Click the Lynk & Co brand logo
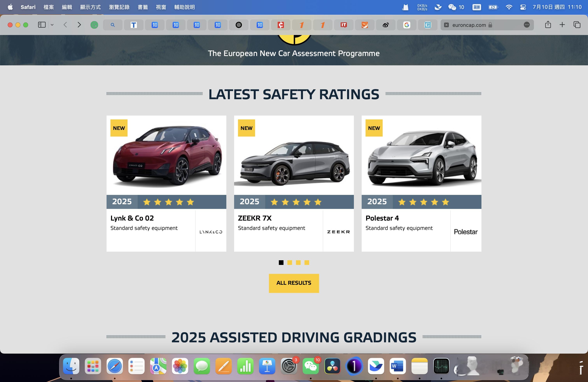The width and height of the screenshot is (588, 382). [211, 232]
